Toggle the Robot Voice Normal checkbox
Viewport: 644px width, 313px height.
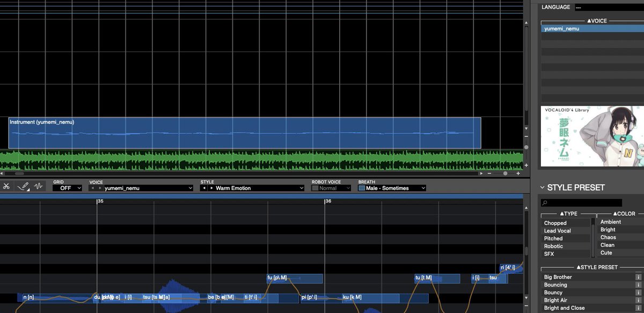(315, 188)
